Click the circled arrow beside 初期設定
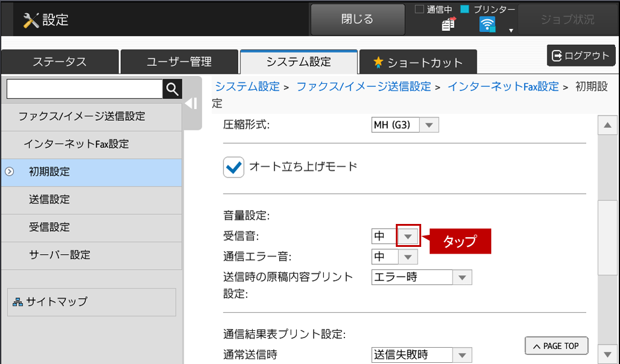The width and height of the screenshot is (620, 364). point(10,171)
